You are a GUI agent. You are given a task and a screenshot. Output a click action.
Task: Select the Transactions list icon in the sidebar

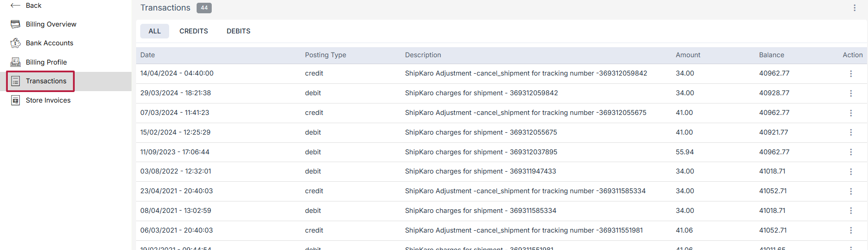pos(16,81)
